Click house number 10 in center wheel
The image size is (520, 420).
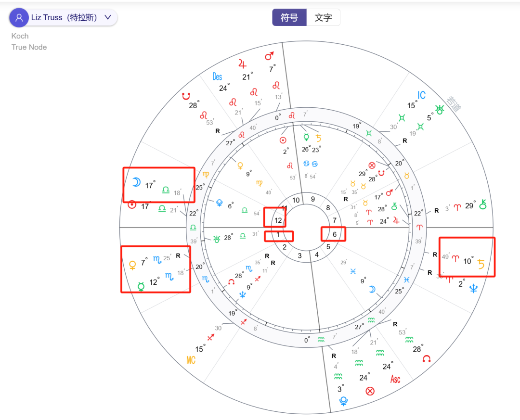click(x=296, y=200)
